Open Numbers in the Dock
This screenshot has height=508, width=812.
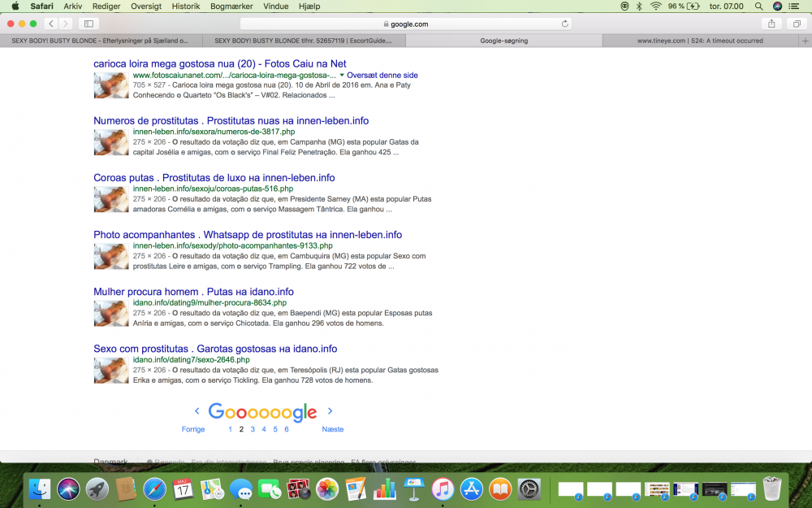[x=385, y=488]
